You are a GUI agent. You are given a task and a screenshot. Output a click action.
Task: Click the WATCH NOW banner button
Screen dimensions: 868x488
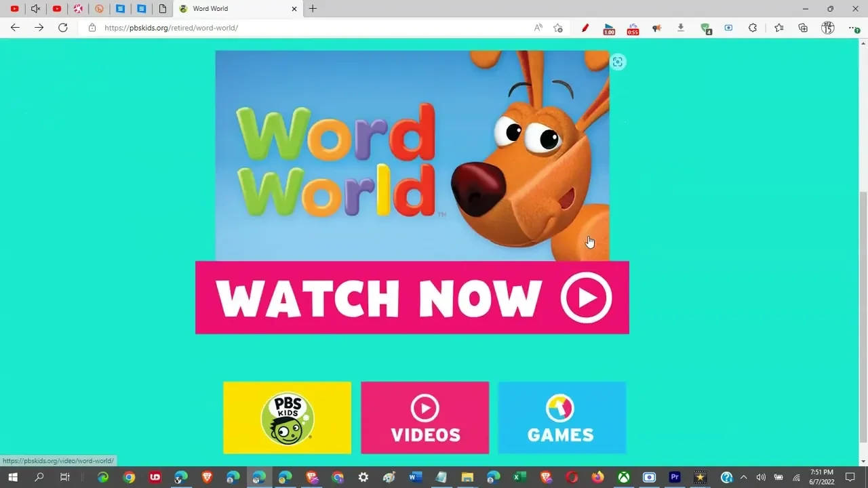click(412, 298)
